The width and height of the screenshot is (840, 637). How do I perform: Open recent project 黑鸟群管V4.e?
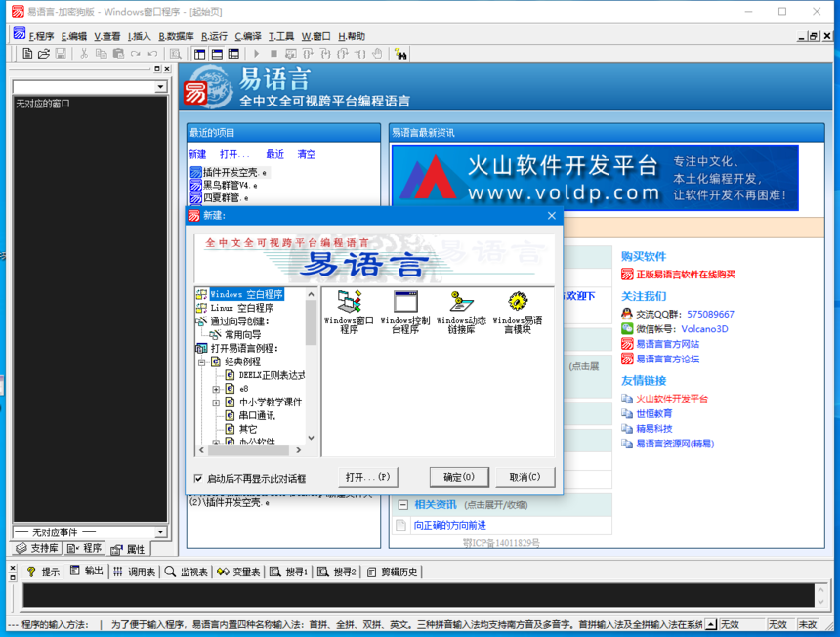pos(230,185)
